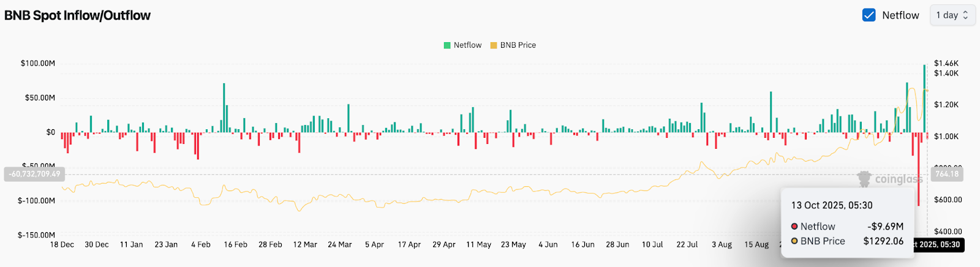The height and width of the screenshot is (267, 980).
Task: Click the yellow BNB Price legend square
Action: point(494,45)
